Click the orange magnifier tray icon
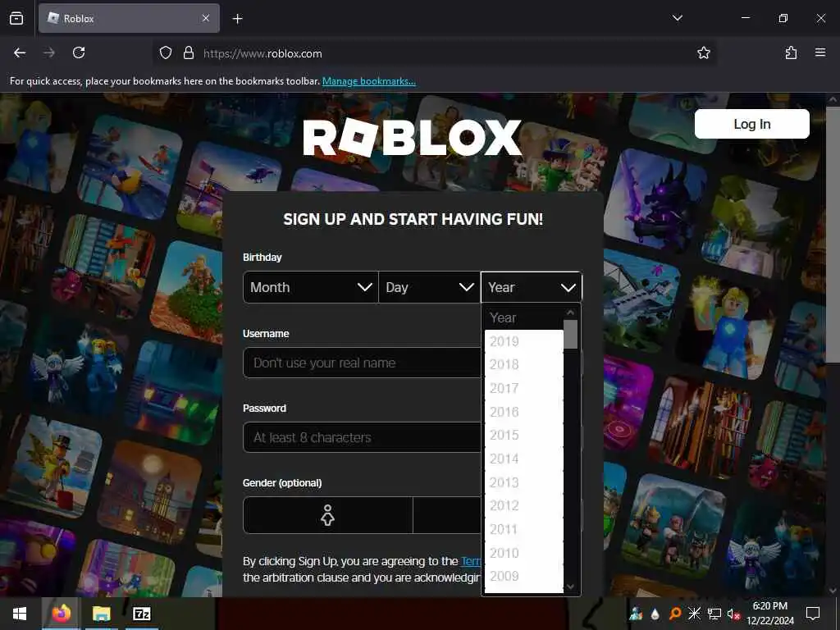Screen dimensions: 840x630 pos(675,614)
